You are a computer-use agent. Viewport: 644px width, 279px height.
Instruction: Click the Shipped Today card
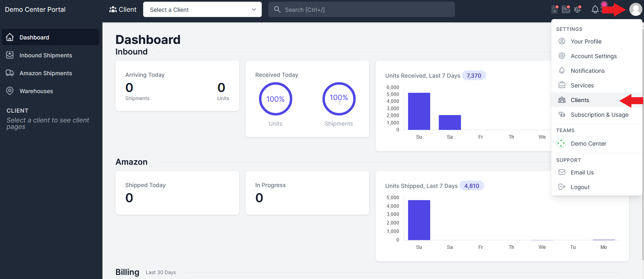pyautogui.click(x=177, y=193)
